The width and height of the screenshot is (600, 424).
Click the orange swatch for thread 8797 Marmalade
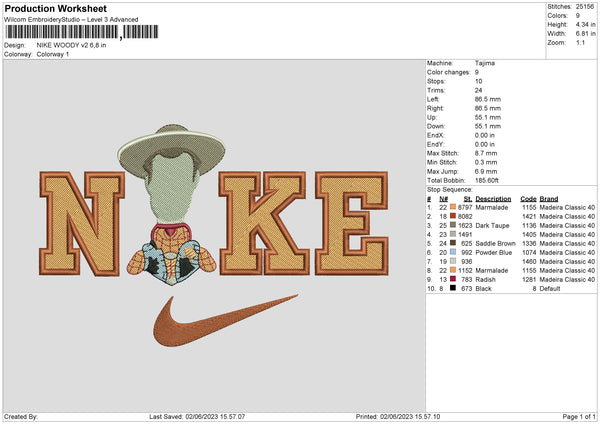453,207
